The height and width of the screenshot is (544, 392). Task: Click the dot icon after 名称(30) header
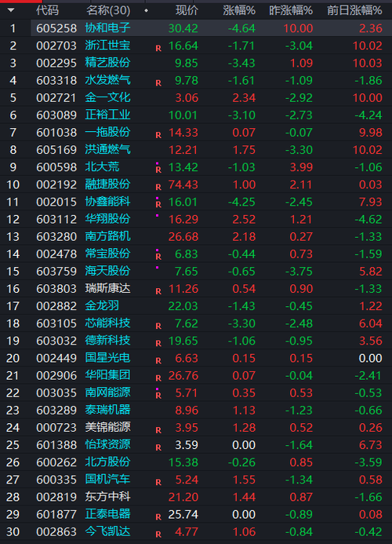[x=147, y=10]
